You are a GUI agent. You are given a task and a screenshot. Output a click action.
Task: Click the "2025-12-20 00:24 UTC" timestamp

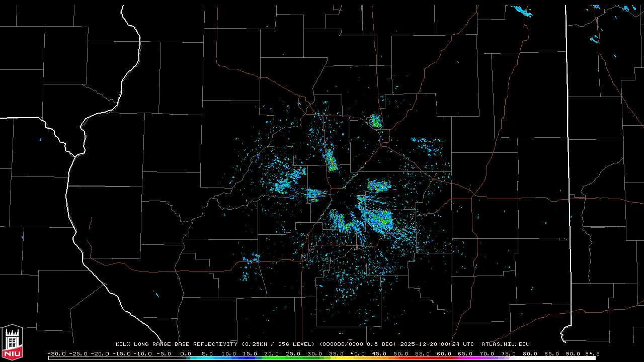[x=437, y=344]
